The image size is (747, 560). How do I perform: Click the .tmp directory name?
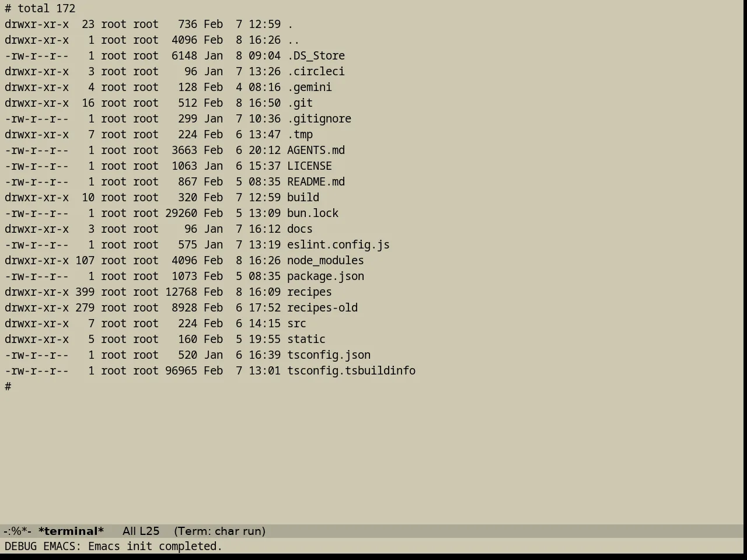(x=300, y=135)
